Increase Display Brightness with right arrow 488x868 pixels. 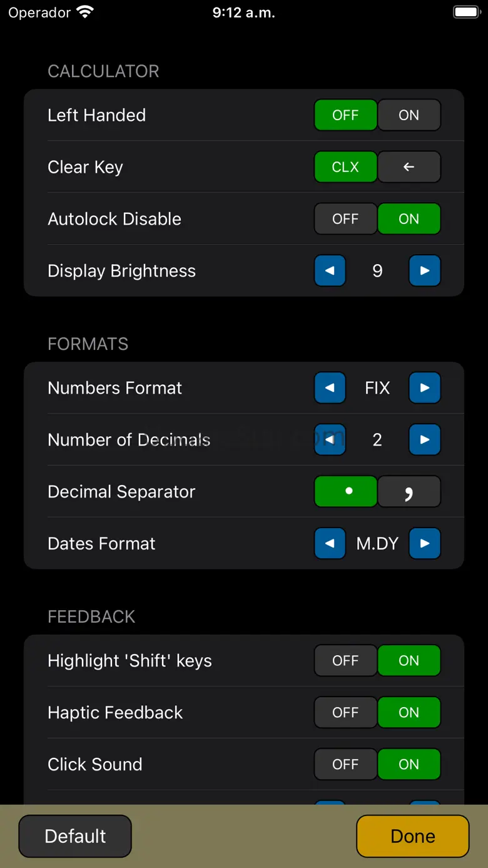(425, 271)
